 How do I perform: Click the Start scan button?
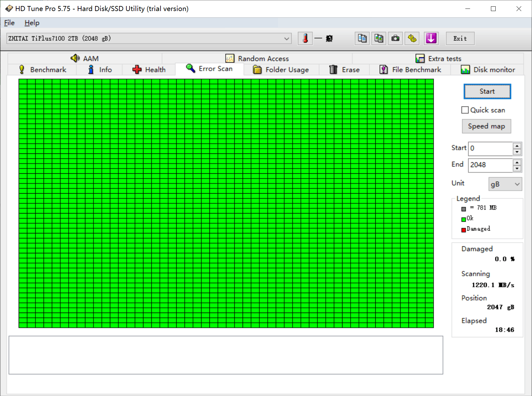[x=487, y=91]
